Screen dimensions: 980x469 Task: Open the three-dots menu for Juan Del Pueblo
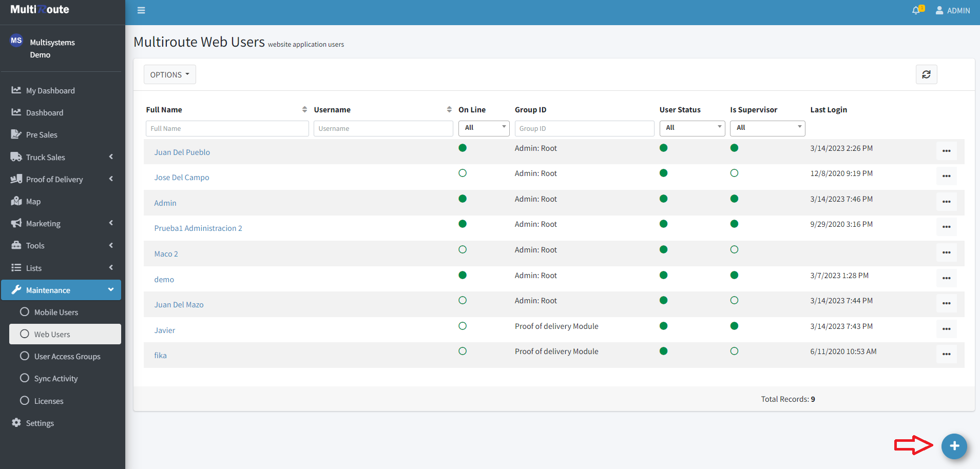tap(946, 151)
